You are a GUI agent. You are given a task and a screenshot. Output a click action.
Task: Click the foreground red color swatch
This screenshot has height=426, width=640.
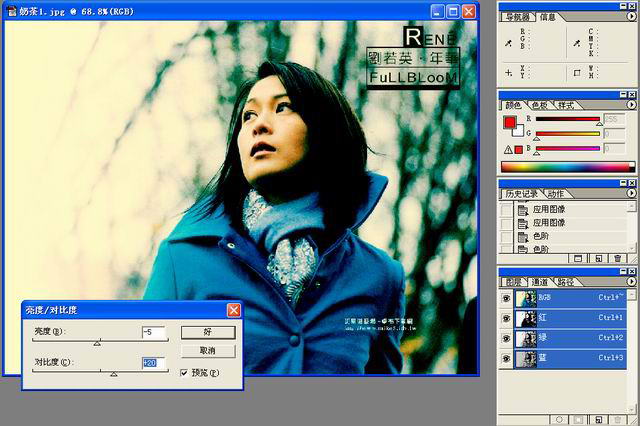coord(510,123)
